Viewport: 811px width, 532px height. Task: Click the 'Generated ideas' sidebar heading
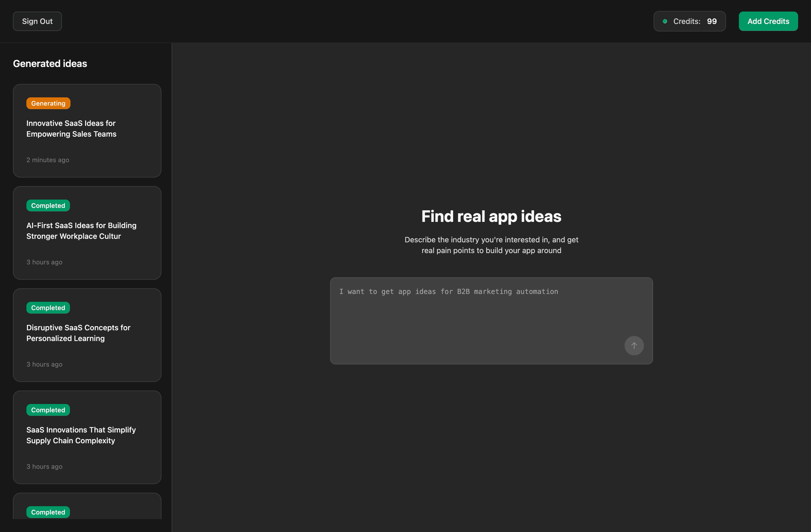click(50, 63)
